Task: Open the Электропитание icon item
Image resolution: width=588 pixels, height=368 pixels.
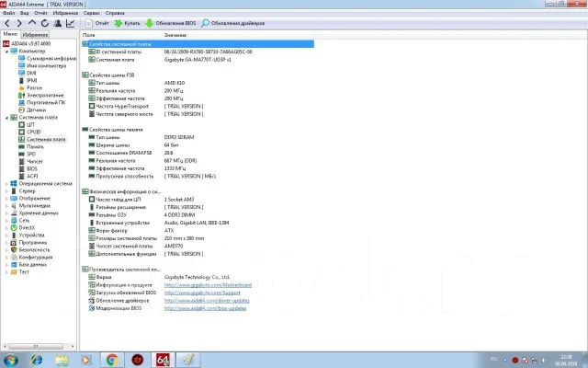Action: pyautogui.click(x=21, y=96)
